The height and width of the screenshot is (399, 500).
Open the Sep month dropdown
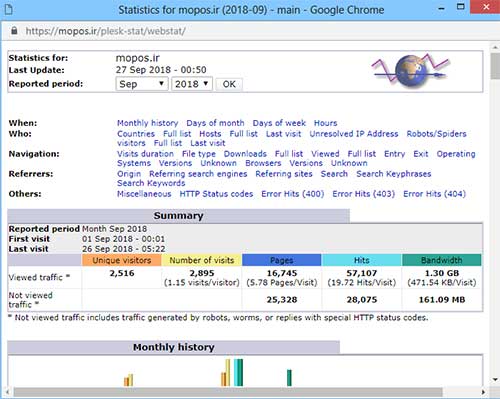point(142,84)
